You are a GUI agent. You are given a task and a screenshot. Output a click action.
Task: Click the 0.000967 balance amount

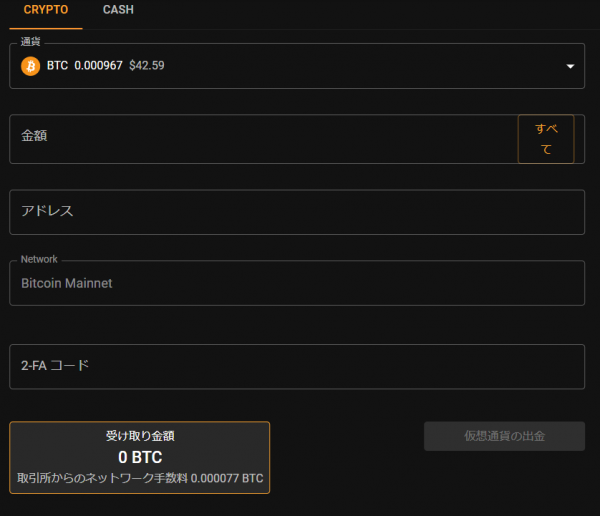(x=98, y=65)
